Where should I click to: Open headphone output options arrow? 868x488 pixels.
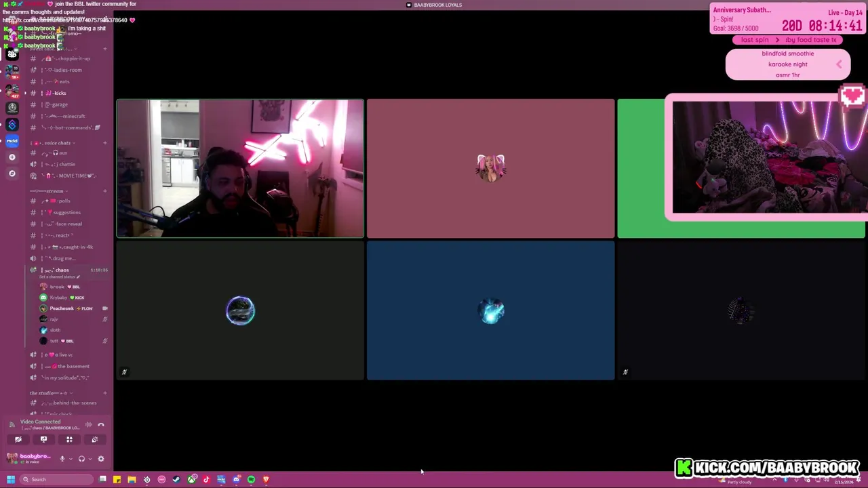click(x=90, y=459)
